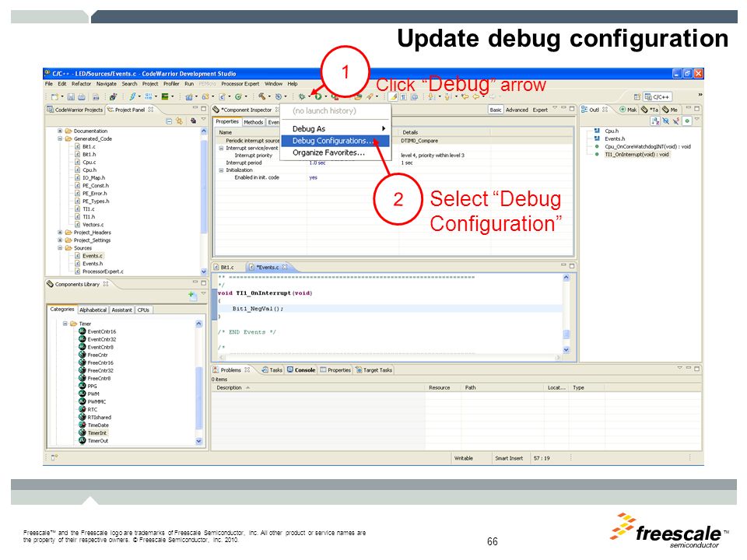The height and width of the screenshot is (560, 747).
Task: Choose Organize Favorites... entry
Action: point(335,153)
